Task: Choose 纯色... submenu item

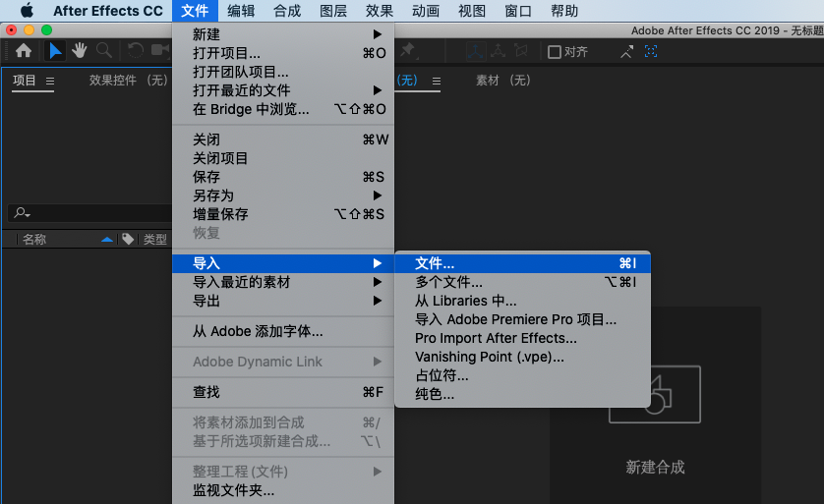Action: click(523, 394)
